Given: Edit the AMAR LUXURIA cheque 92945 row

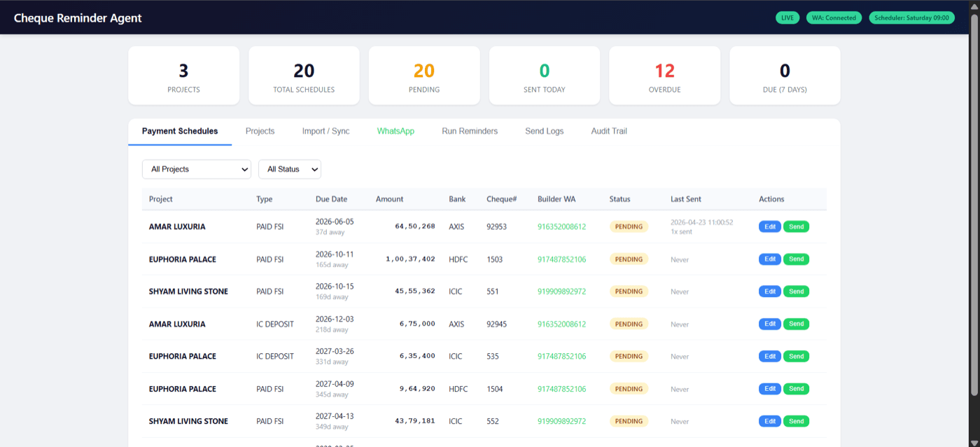Looking at the screenshot, I should coord(770,324).
